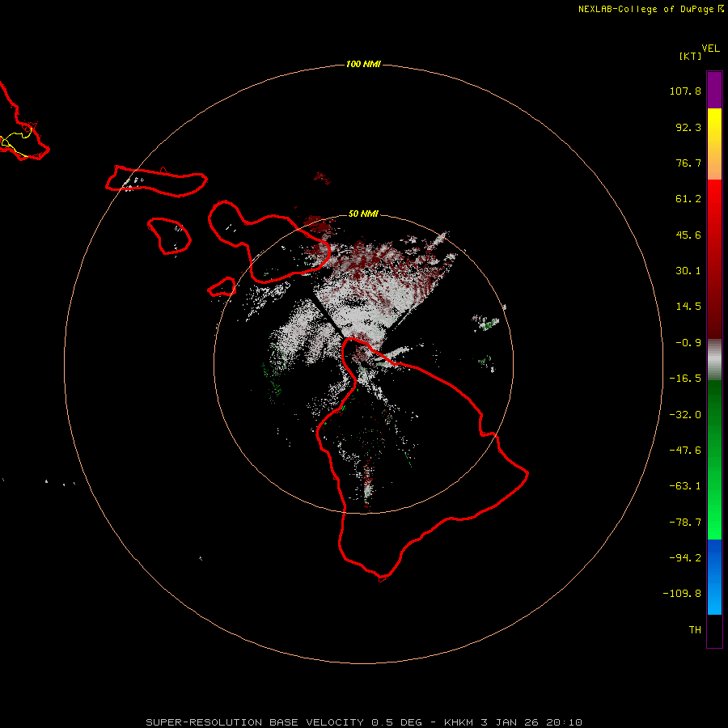Click the 14.5 velocity scale value
The width and height of the screenshot is (728, 728).
coord(688,307)
